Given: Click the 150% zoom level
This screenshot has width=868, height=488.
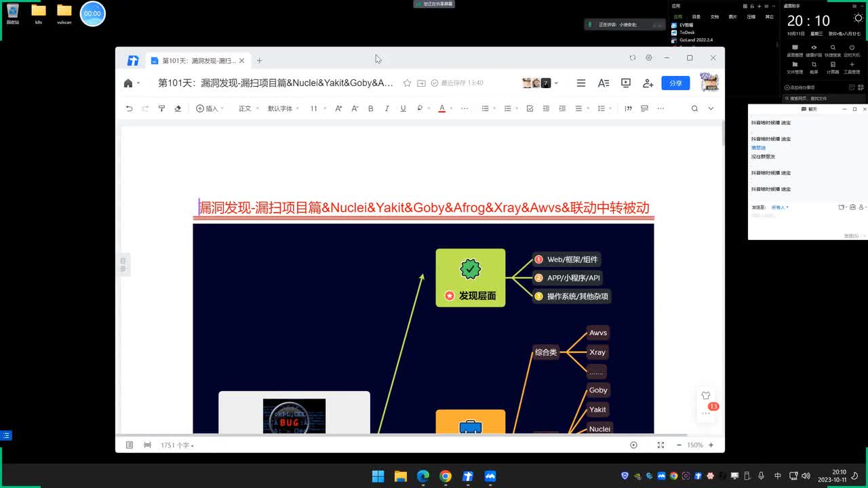Looking at the screenshot, I should (695, 445).
